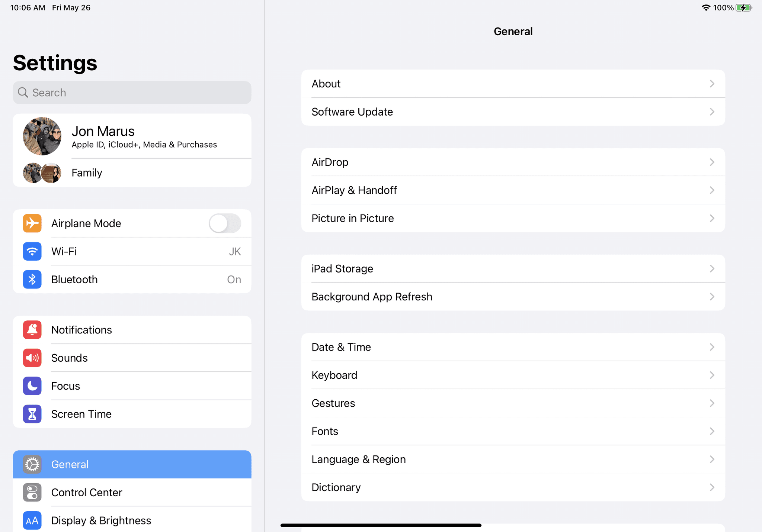Expand the Date & Time chevron
Screen dimensions: 762x532
[x=712, y=347]
